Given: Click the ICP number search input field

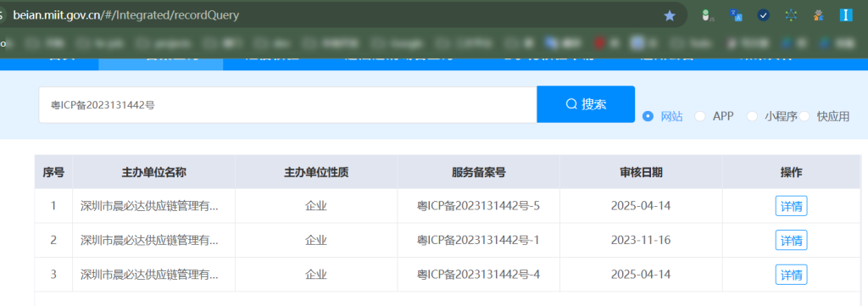Looking at the screenshot, I should [288, 104].
